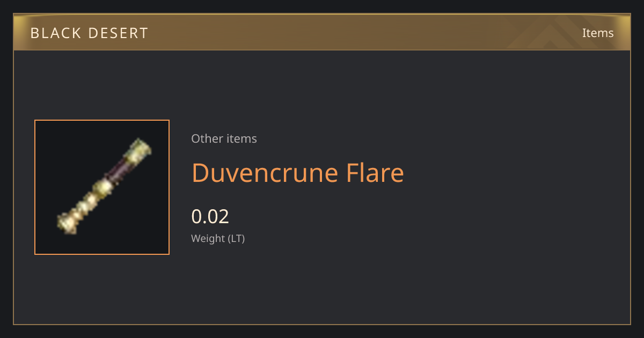
Task: Select the Other items category label
Action: click(x=224, y=138)
